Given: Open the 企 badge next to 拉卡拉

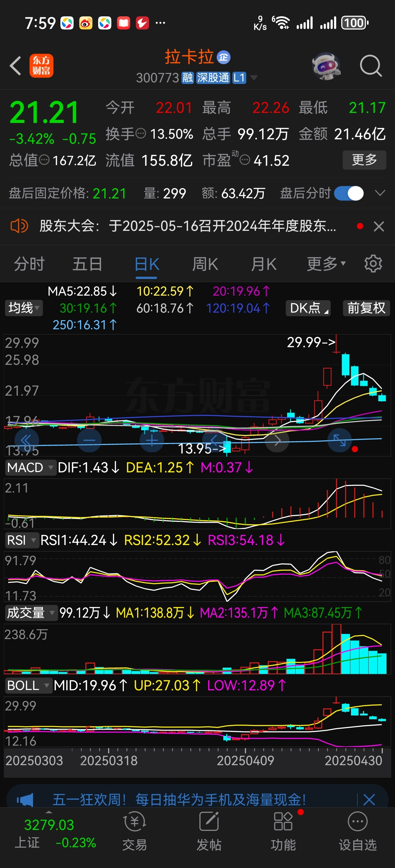Looking at the screenshot, I should pyautogui.click(x=224, y=57).
